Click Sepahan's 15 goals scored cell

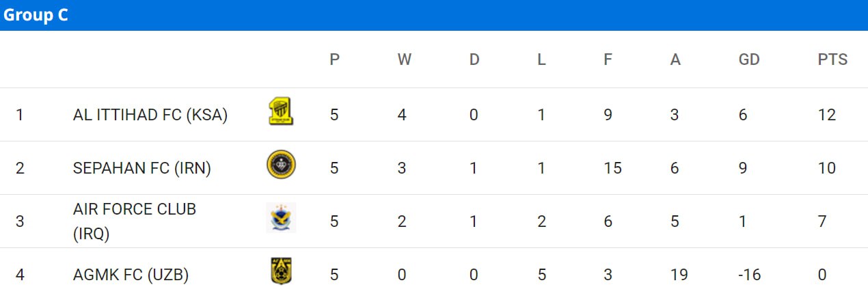(x=612, y=168)
